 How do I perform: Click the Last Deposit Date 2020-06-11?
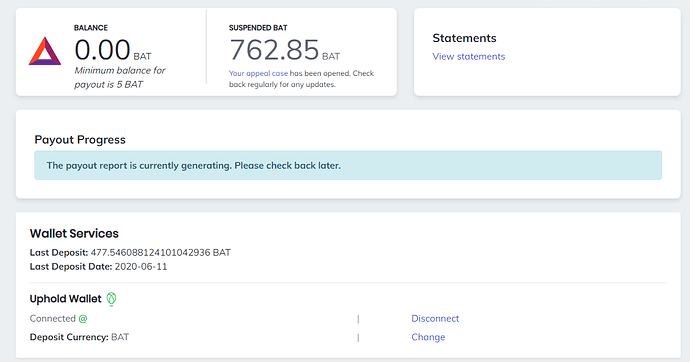click(x=141, y=267)
